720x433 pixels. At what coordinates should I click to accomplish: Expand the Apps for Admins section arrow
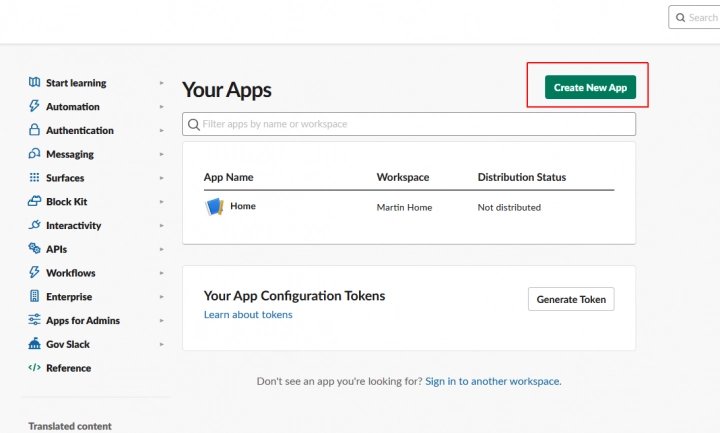162,321
